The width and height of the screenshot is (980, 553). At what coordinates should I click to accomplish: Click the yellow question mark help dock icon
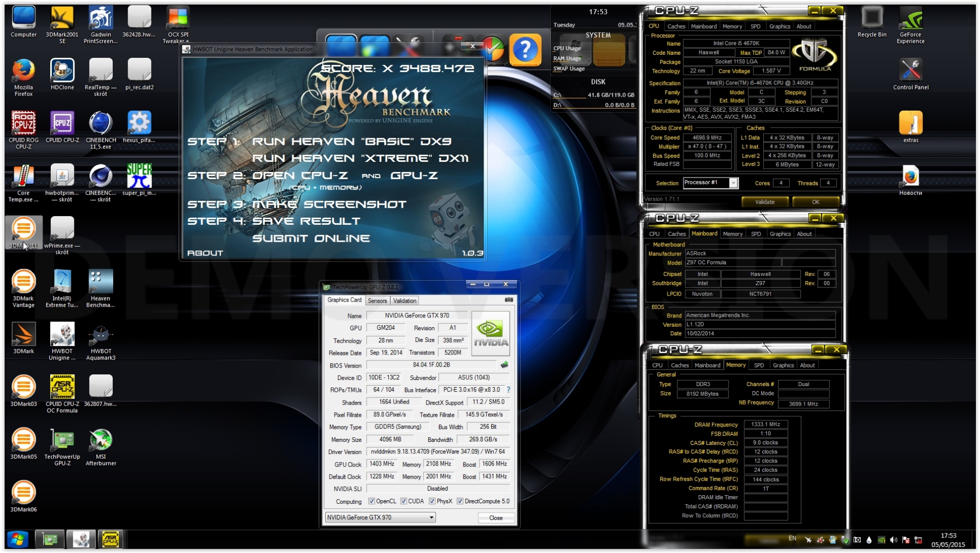coord(525,50)
